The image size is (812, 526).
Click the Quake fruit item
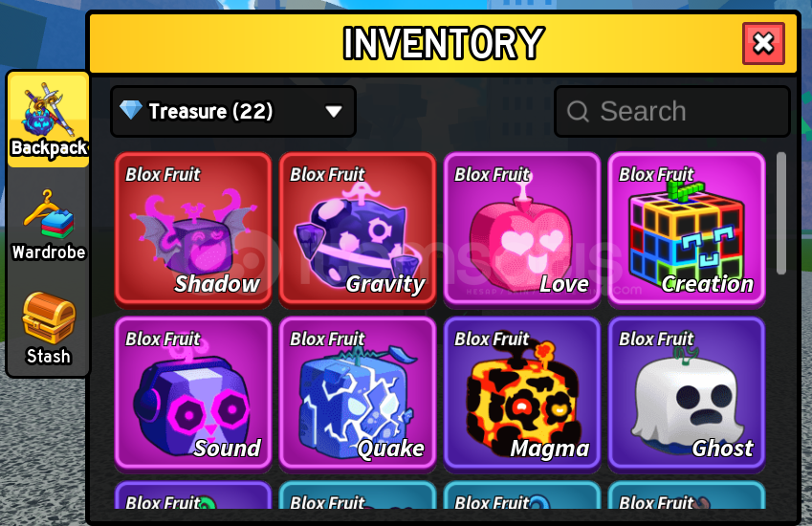pyautogui.click(x=358, y=394)
